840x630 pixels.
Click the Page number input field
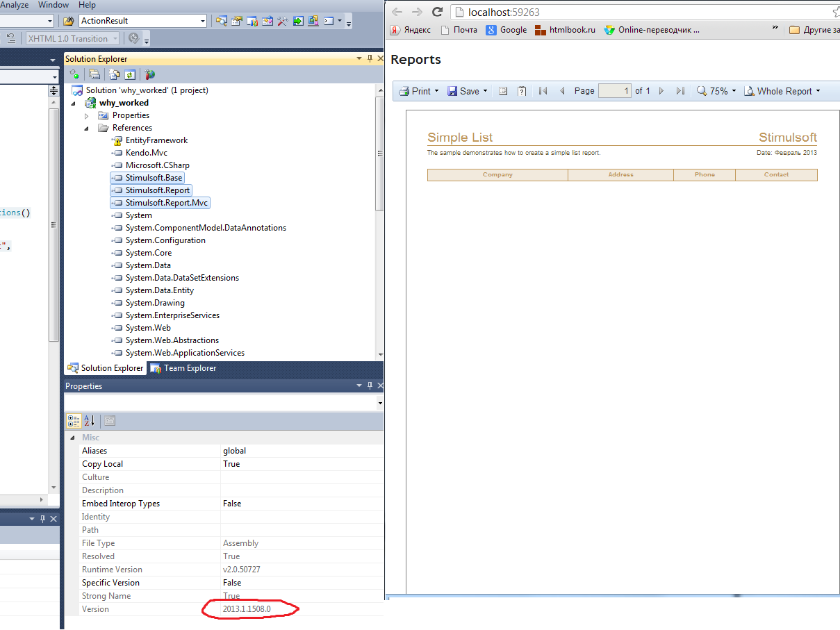coord(615,91)
